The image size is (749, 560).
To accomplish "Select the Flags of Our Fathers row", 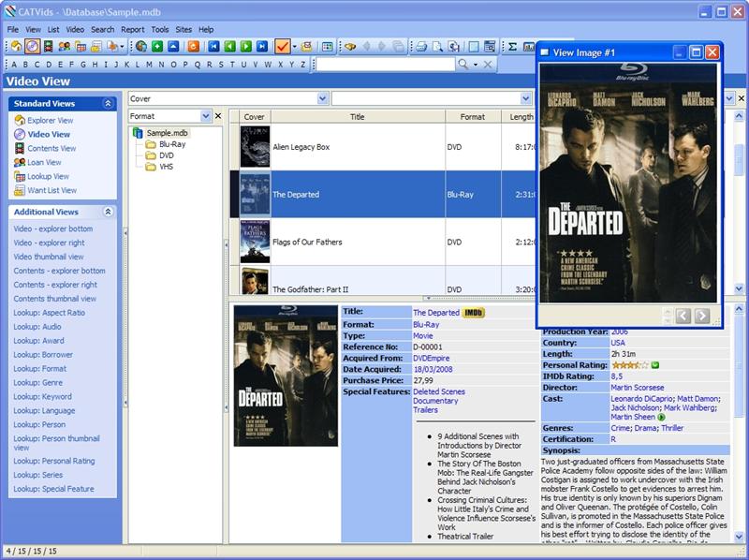I will click(382, 242).
